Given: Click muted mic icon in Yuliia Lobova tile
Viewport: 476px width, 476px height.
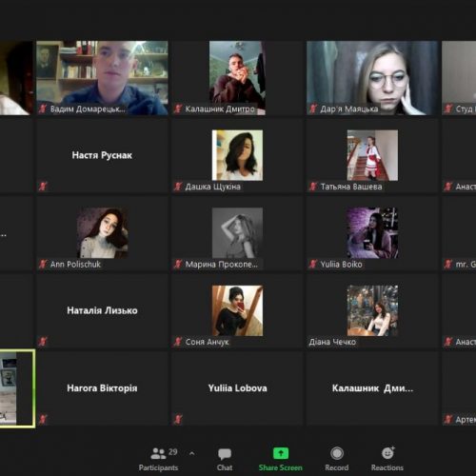Looking at the screenshot, I should (178, 420).
